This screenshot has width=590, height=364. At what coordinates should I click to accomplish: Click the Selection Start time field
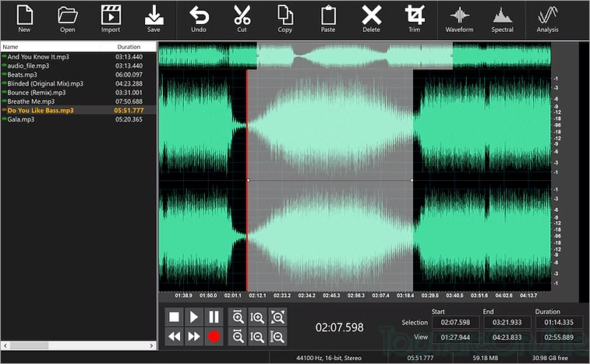click(x=455, y=322)
